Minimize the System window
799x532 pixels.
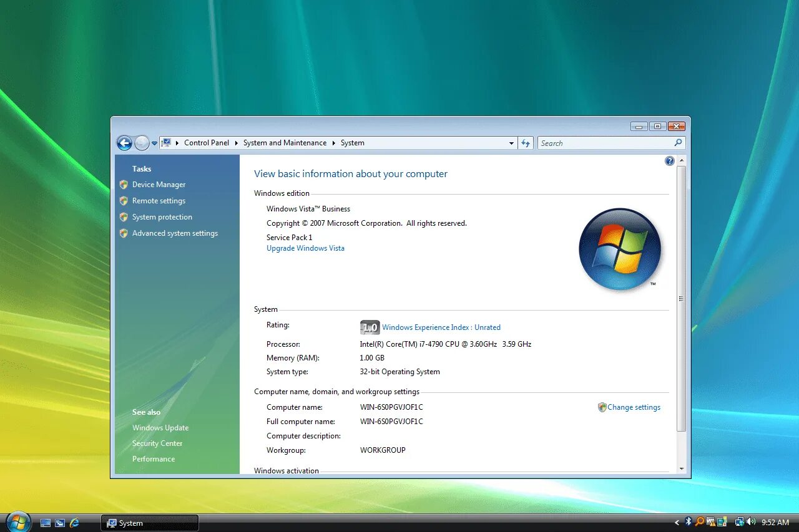pos(639,126)
